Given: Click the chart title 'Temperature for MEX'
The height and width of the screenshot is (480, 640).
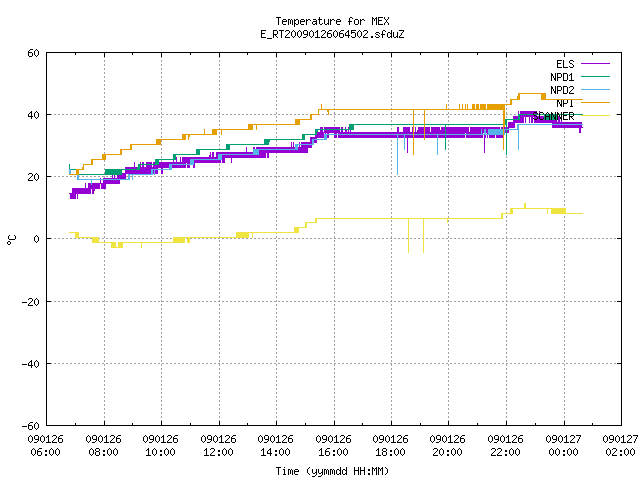Looking at the screenshot, I should point(332,21).
